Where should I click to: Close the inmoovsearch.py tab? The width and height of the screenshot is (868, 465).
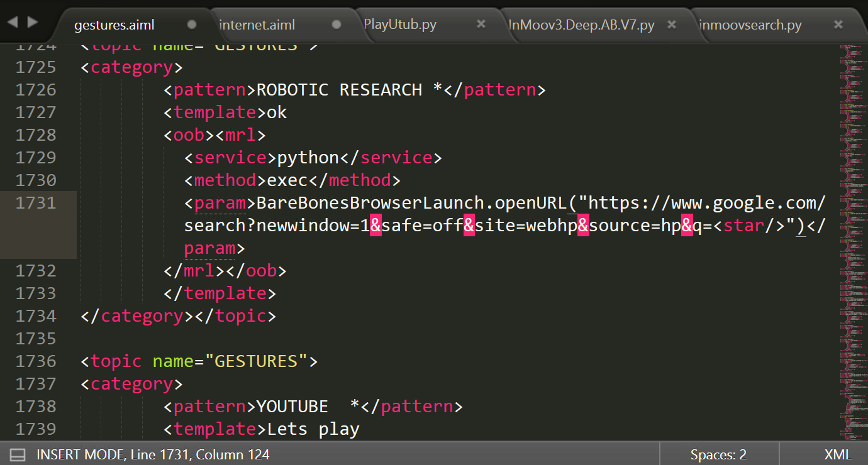[838, 25]
